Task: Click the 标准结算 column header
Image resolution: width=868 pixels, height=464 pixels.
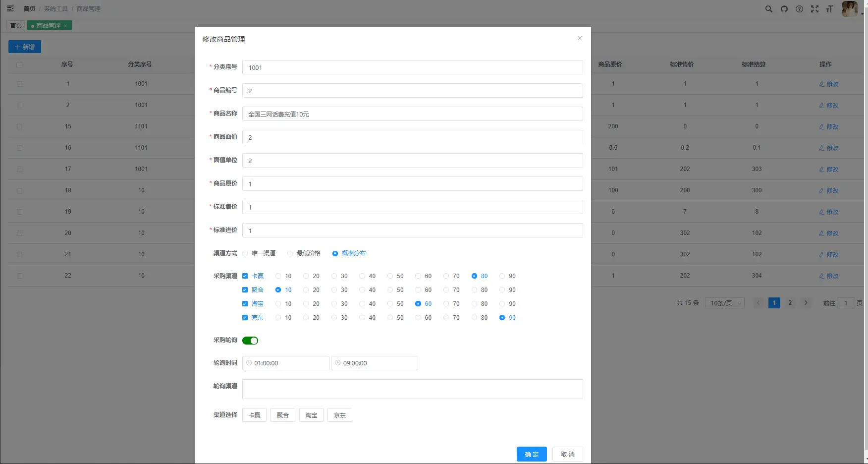Action: click(754, 64)
